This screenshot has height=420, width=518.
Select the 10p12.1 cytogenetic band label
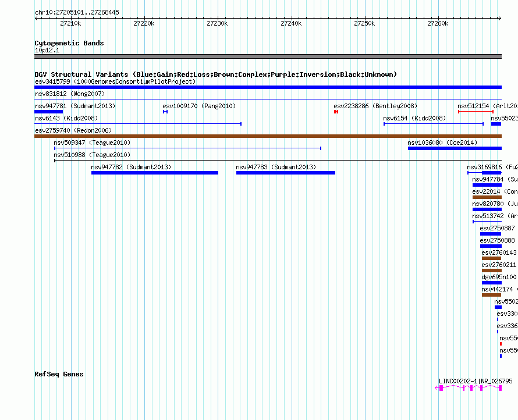tap(47, 50)
